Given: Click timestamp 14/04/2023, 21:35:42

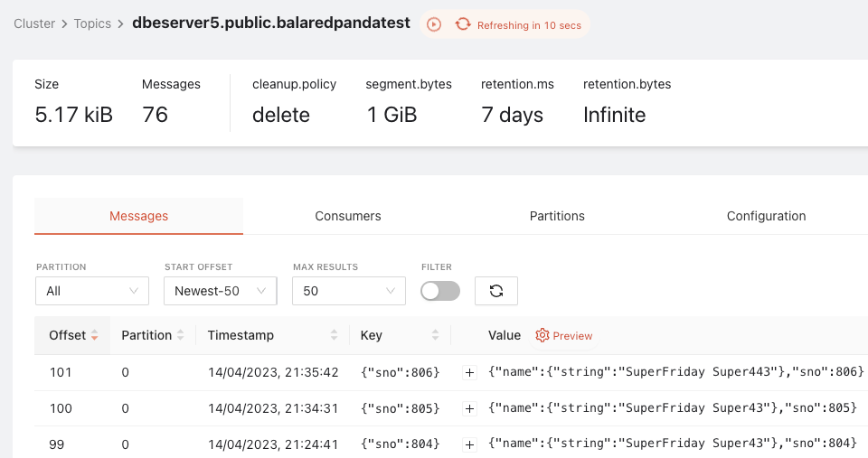Looking at the screenshot, I should pyautogui.click(x=273, y=372).
